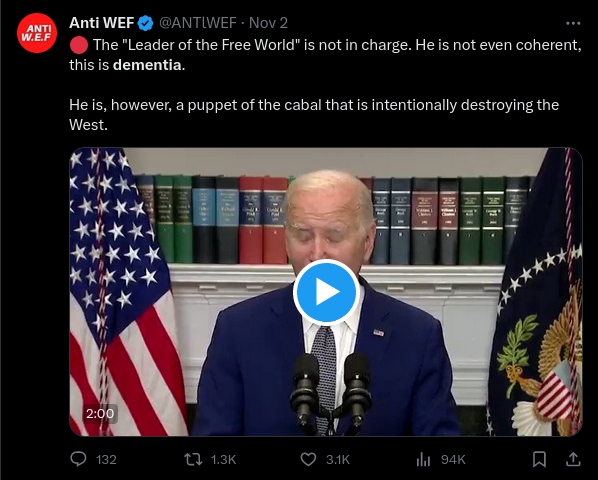
Task: Open the Nov 2 timestamp link
Action: point(268,23)
